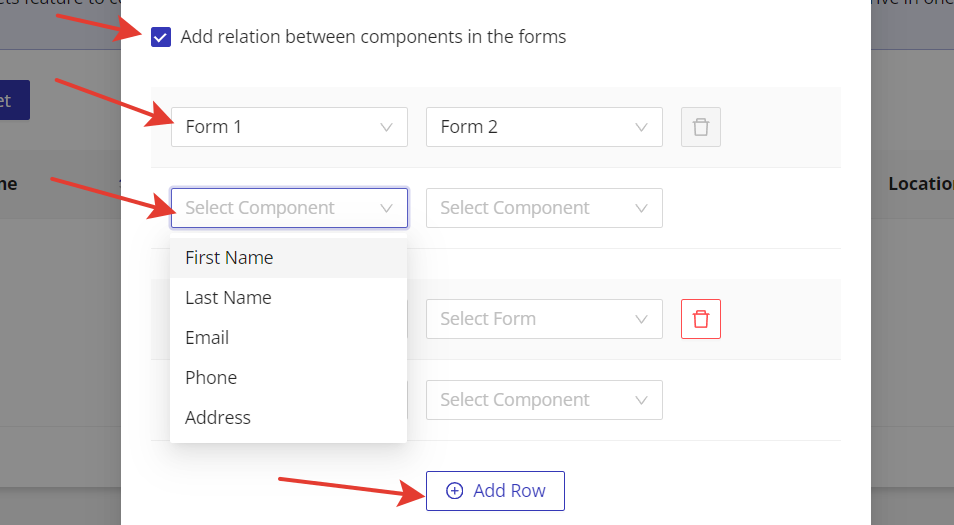
Task: Expand second Select Component dropdown in first row
Action: [x=543, y=208]
